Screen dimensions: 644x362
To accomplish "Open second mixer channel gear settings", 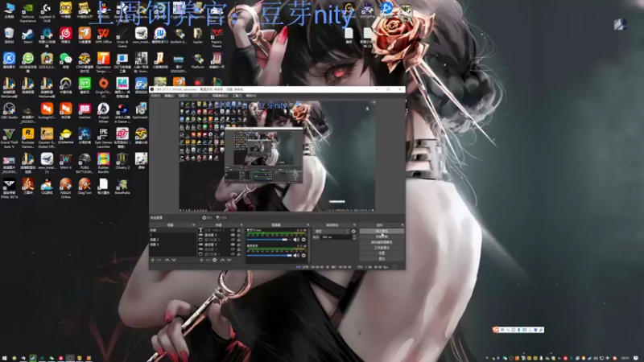I will (x=304, y=255).
